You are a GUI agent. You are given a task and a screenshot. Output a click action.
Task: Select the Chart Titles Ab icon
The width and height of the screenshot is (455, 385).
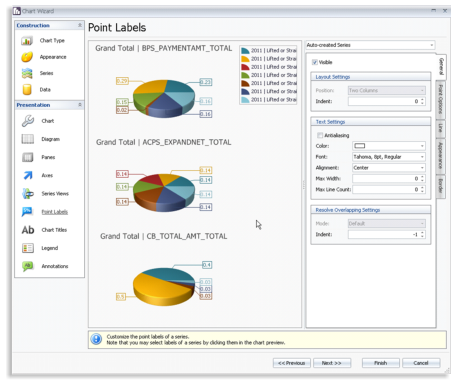(x=28, y=230)
